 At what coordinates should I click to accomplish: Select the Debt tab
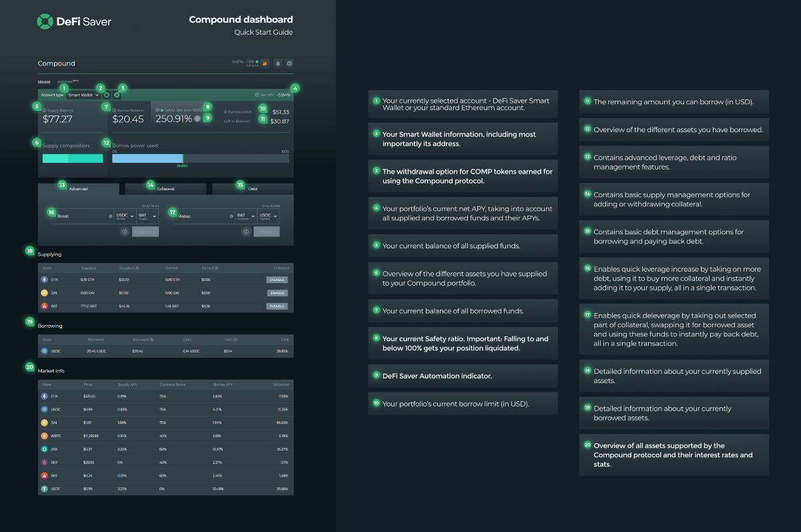(x=252, y=189)
